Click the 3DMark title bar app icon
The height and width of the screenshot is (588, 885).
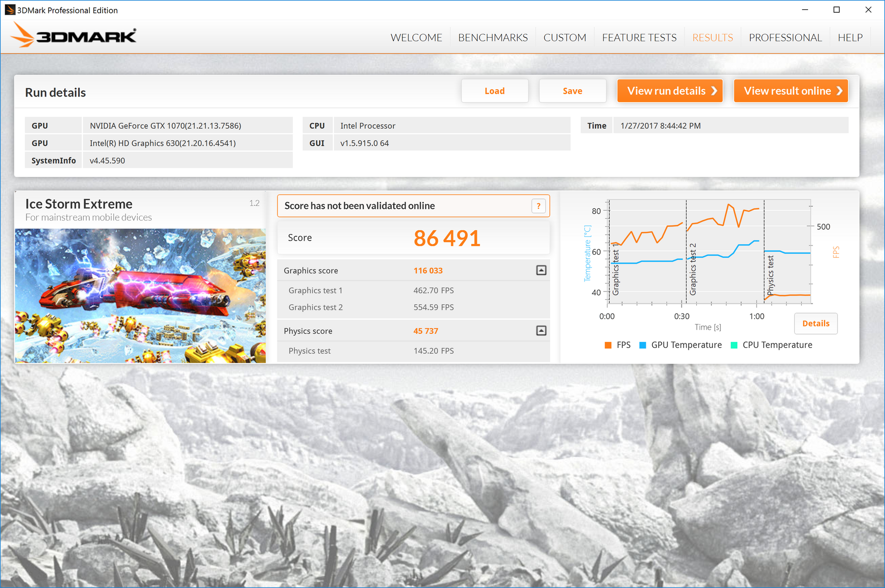pos(10,10)
